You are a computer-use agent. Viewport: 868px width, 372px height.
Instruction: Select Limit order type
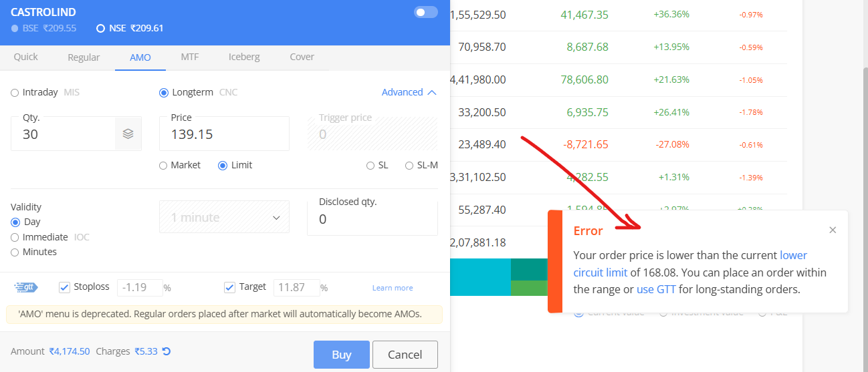click(x=235, y=165)
